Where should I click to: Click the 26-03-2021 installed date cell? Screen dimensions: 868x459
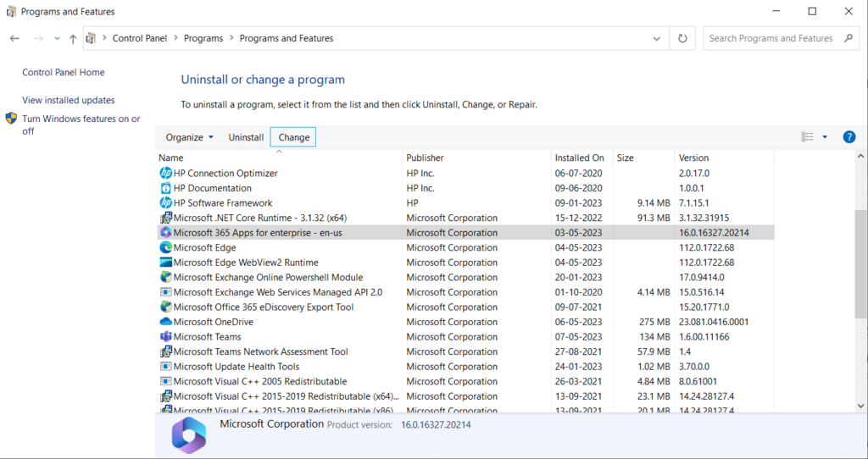pos(579,382)
